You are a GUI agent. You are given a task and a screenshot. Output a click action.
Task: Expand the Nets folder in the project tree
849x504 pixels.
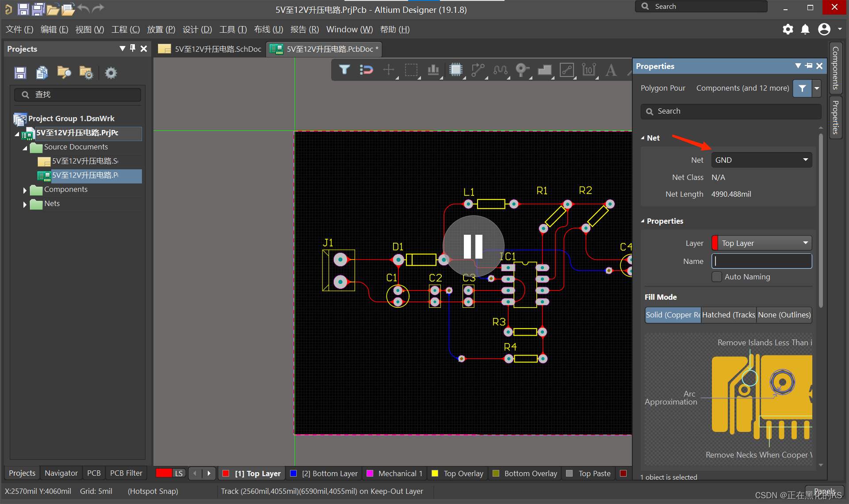pyautogui.click(x=25, y=204)
